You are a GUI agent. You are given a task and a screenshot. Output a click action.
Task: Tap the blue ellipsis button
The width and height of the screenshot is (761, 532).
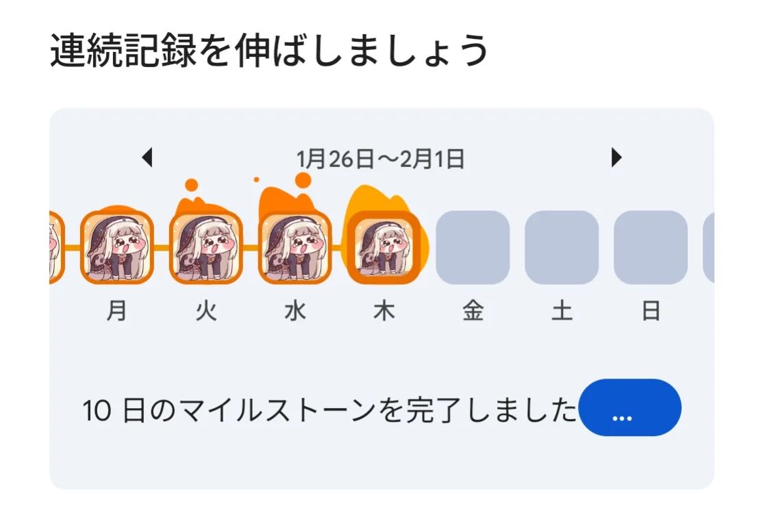pyautogui.click(x=629, y=407)
